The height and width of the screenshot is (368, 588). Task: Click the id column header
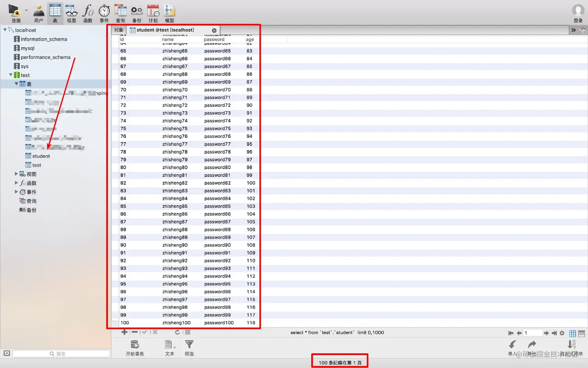122,39
